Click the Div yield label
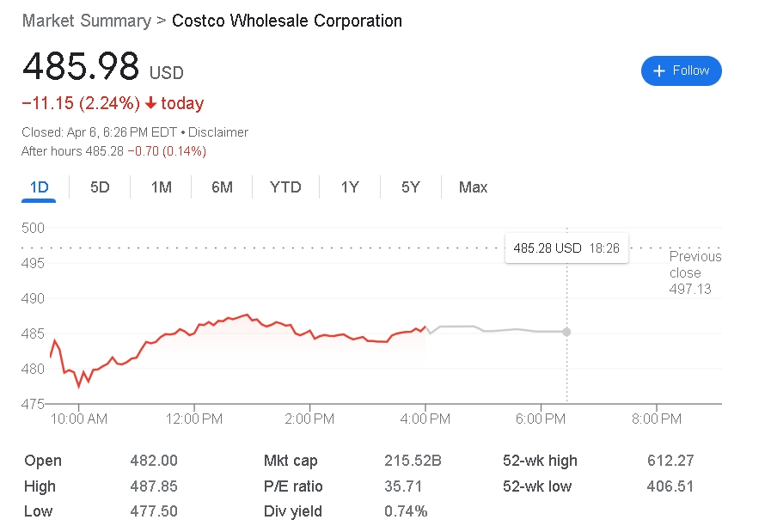Viewport: 771px width, 532px height. tap(293, 511)
